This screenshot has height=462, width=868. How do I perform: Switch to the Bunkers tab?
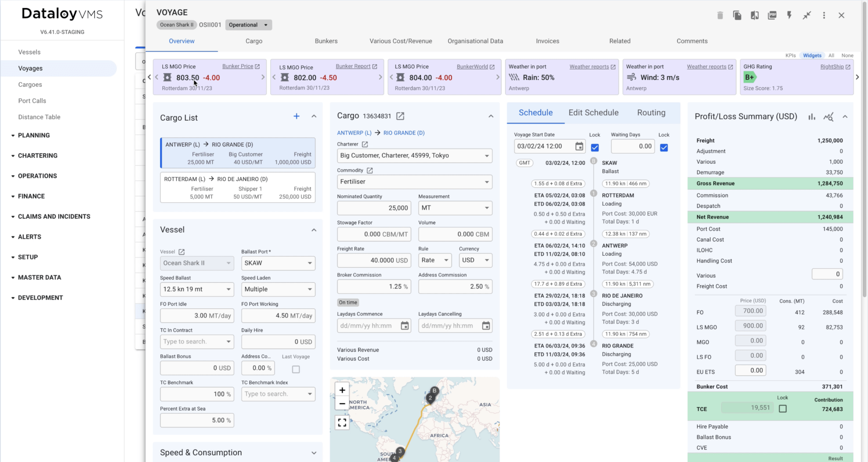point(326,41)
